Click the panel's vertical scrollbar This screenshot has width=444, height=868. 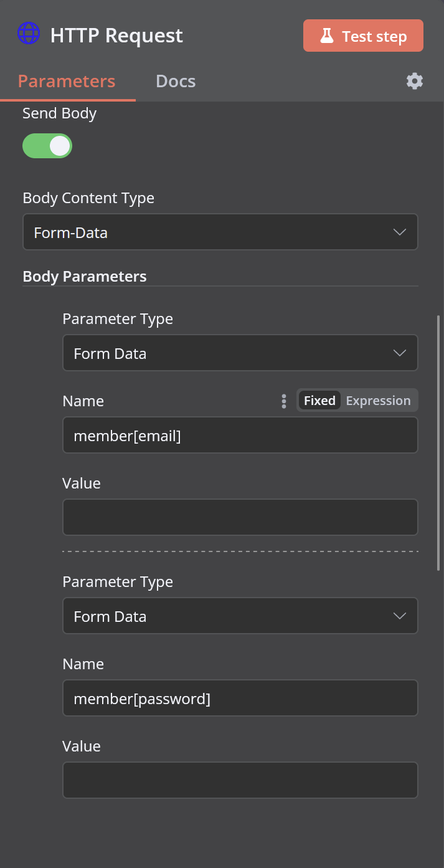point(438,442)
